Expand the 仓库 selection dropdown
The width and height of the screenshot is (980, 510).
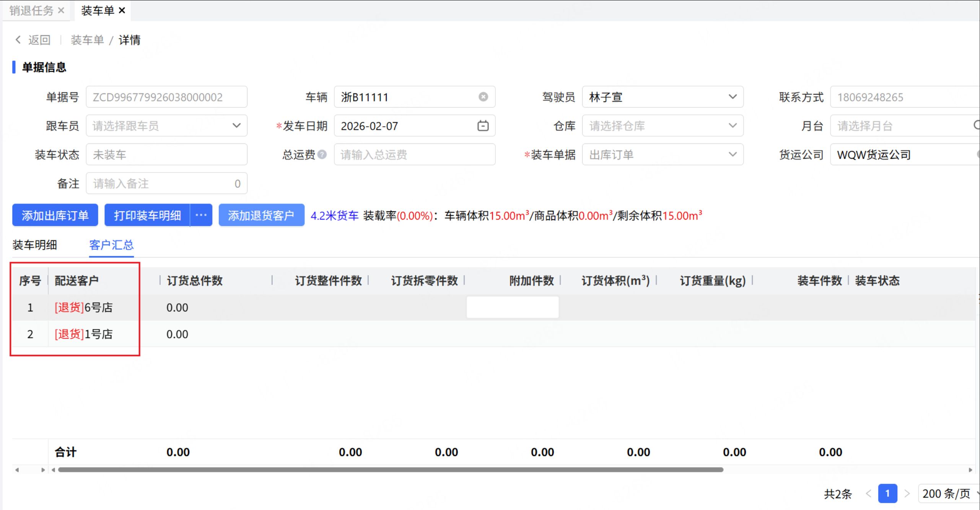pos(732,125)
